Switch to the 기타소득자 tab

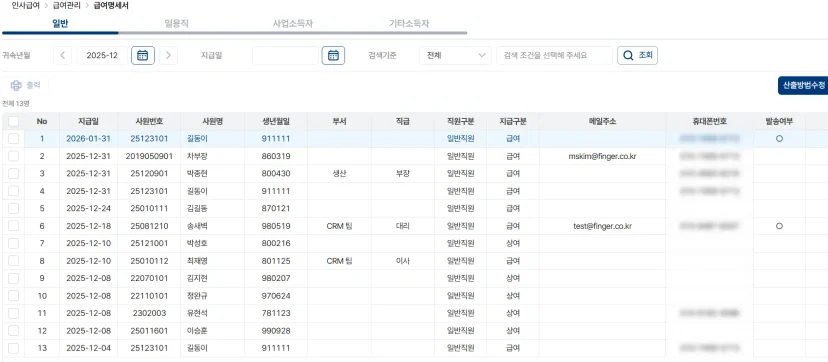[x=409, y=24]
